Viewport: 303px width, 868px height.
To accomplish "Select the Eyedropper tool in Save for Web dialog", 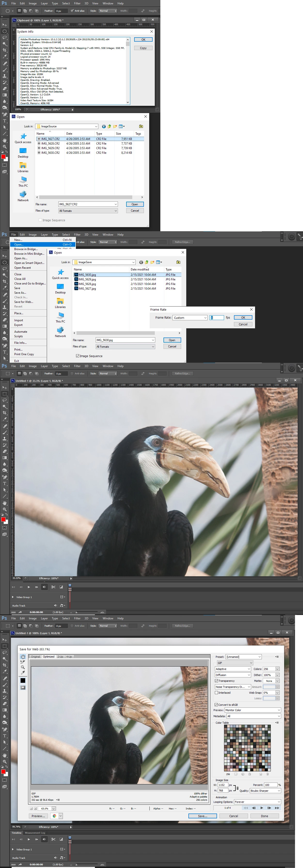I will [23, 673].
